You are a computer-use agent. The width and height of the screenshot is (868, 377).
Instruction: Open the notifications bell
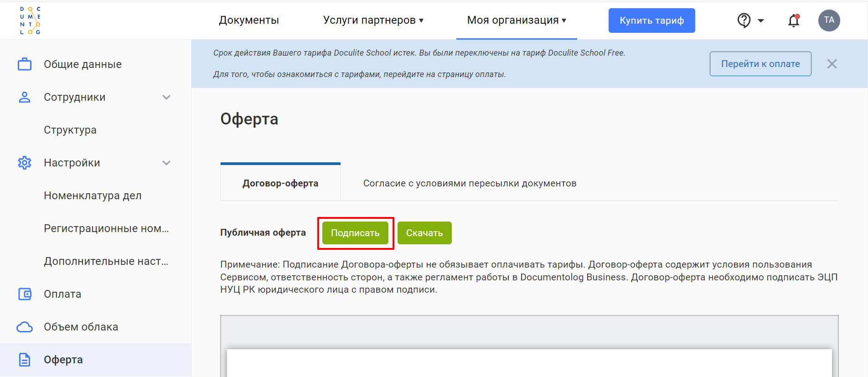click(x=794, y=21)
